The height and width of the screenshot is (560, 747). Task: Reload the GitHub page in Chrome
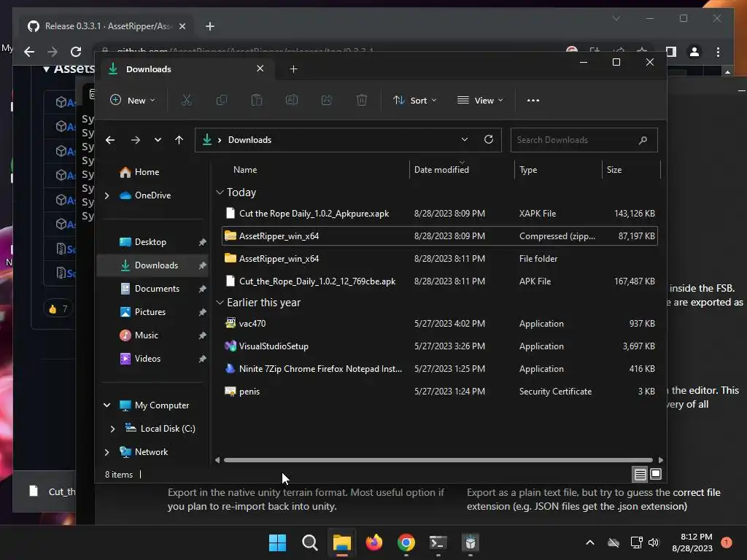click(x=76, y=52)
